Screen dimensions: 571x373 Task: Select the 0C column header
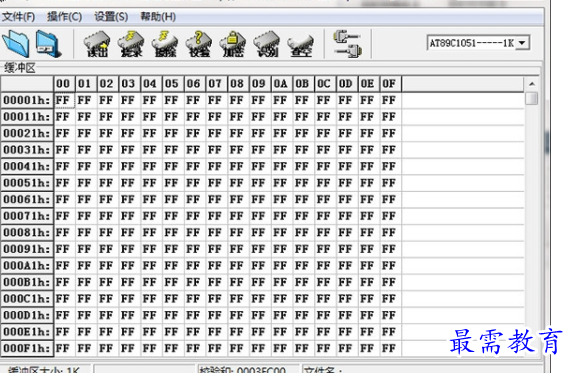325,84
